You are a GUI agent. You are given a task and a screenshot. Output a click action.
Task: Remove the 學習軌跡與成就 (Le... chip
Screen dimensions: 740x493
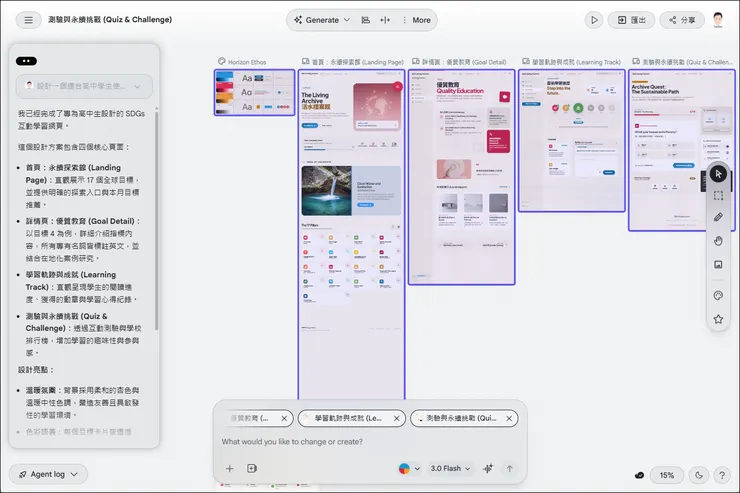pyautogui.click(x=396, y=418)
